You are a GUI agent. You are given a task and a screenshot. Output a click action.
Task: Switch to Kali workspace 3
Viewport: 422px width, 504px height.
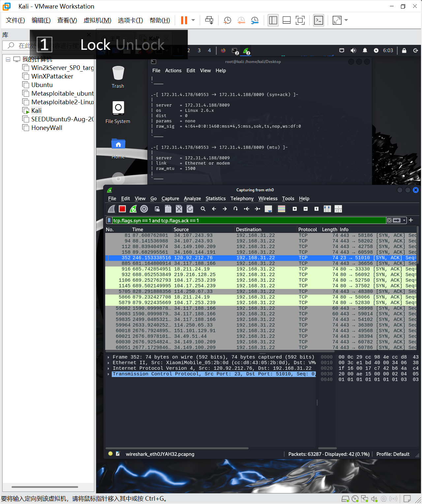click(x=199, y=50)
